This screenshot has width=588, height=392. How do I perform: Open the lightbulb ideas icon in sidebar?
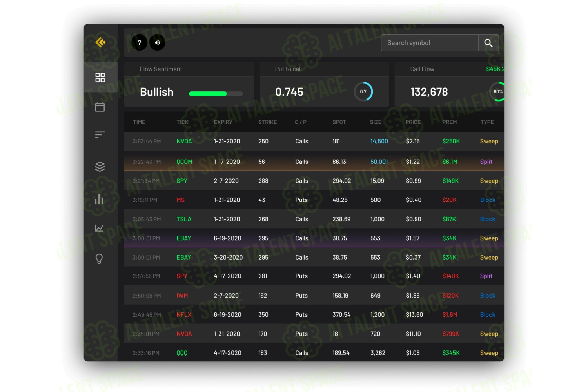pyautogui.click(x=99, y=259)
